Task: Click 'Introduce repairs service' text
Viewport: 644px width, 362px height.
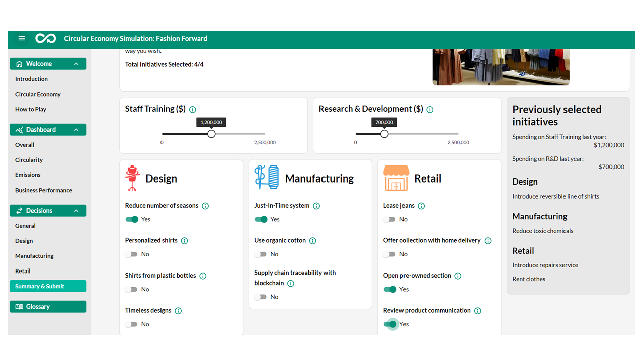Action: coord(545,265)
